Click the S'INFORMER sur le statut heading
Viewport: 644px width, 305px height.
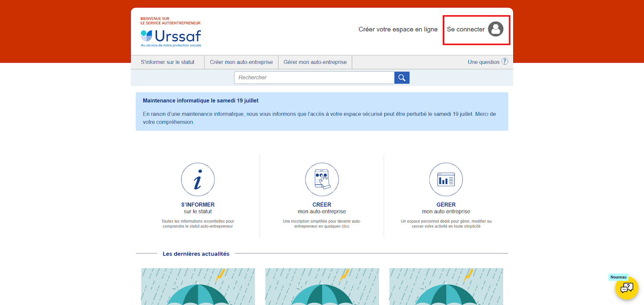tap(198, 208)
